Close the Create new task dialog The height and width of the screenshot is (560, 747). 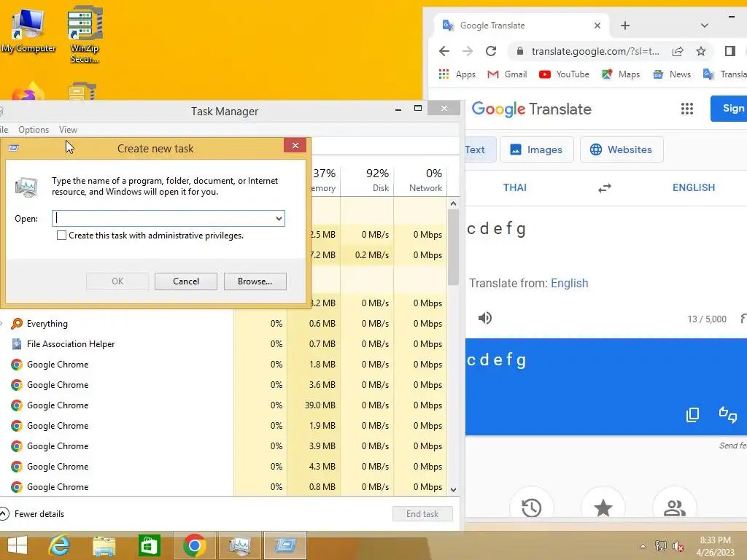(295, 145)
